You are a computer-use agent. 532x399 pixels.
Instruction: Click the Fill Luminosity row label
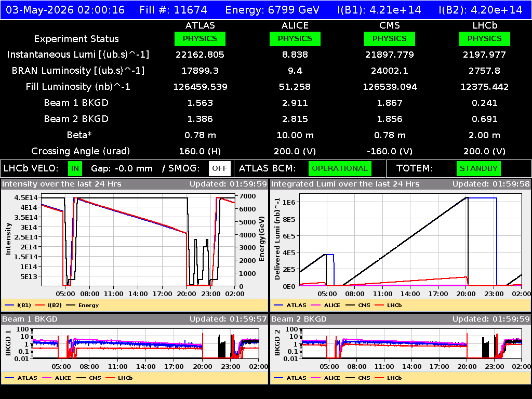pyautogui.click(x=78, y=87)
